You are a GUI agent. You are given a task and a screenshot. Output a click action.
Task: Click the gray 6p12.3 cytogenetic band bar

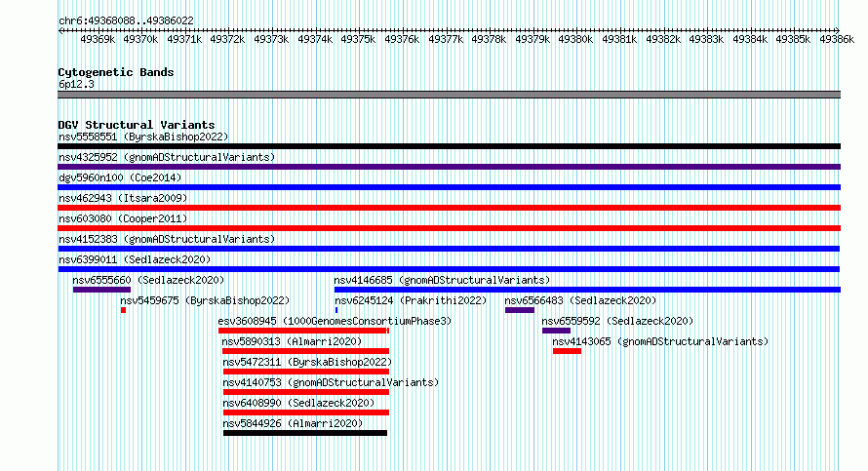[449, 95]
